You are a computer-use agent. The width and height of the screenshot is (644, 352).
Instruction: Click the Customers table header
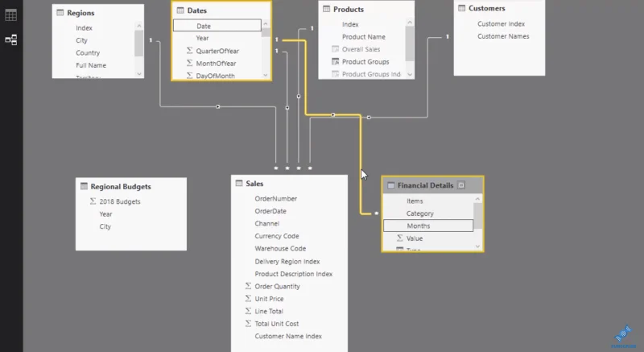499,8
